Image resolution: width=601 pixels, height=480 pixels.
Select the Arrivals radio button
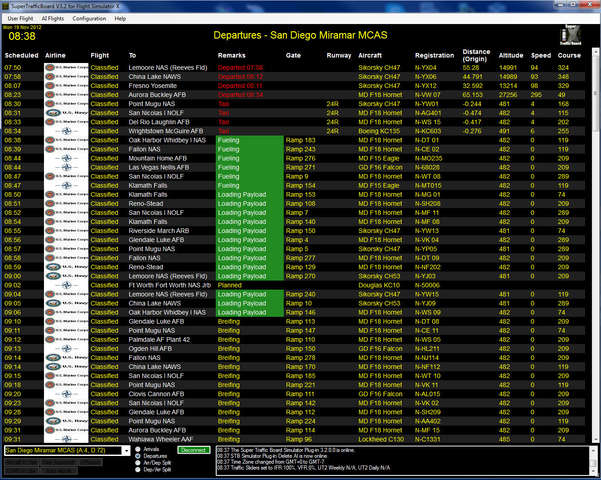point(138,449)
